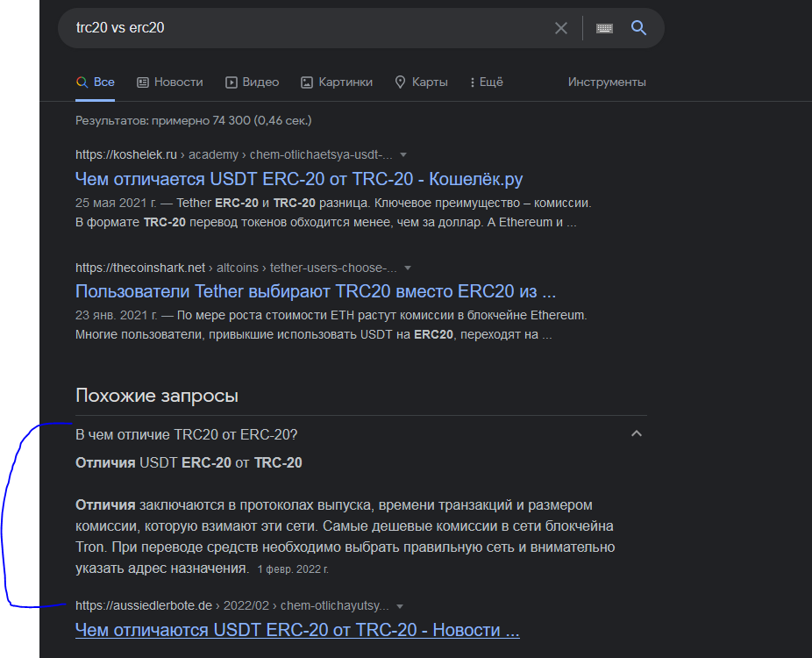Open the Кошелёк.ру article about ERC-20 vs TRC-20
This screenshot has height=658, width=812.
click(298, 179)
